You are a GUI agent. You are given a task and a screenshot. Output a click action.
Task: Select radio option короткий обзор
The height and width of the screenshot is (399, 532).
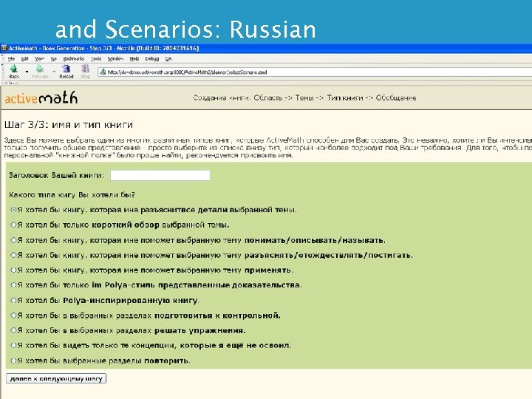[x=13, y=225]
